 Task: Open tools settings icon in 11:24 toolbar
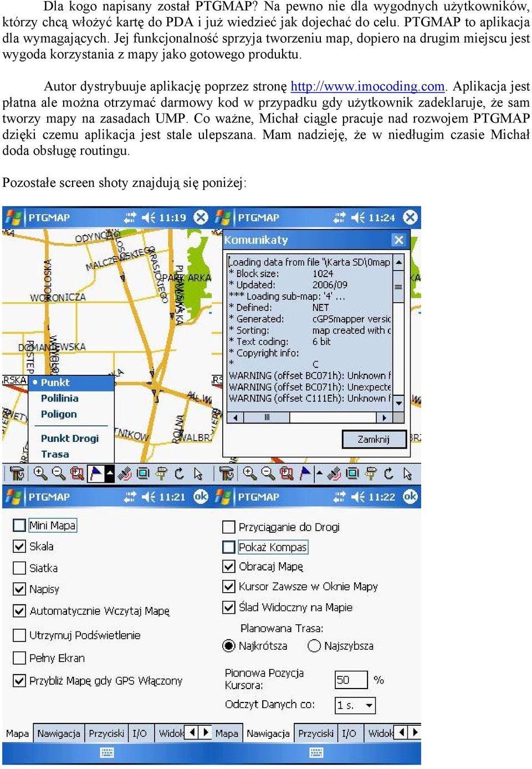[227, 473]
